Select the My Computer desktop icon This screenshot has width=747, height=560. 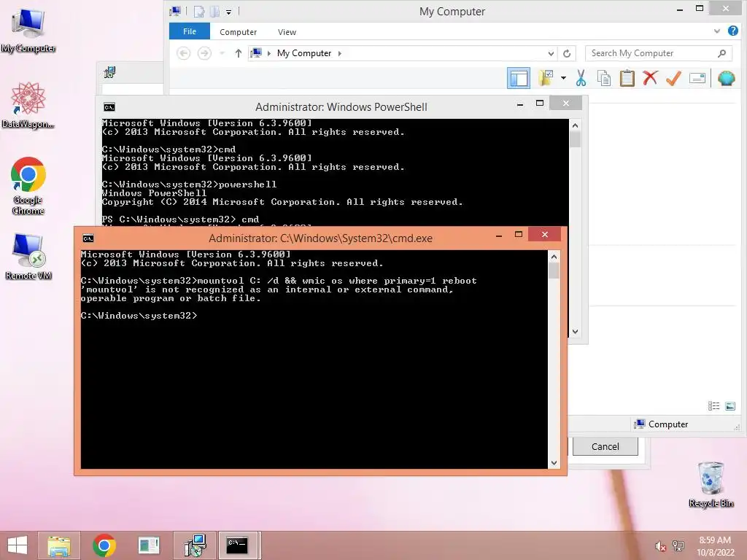tap(28, 30)
